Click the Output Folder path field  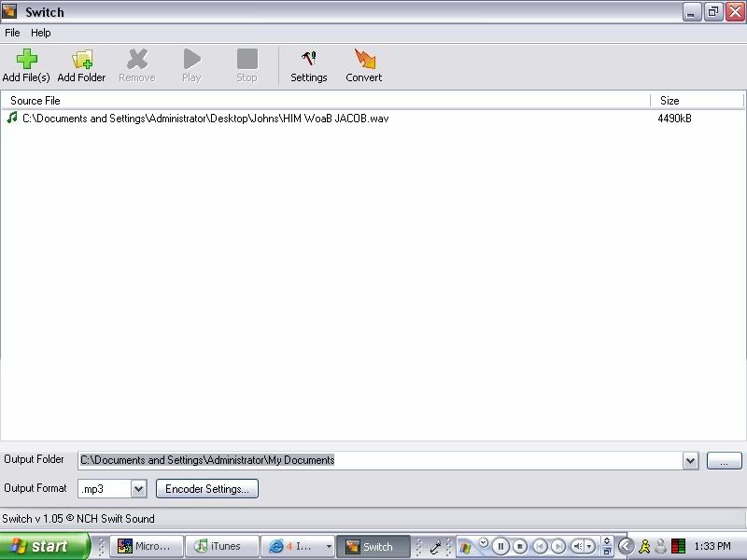[x=380, y=460]
